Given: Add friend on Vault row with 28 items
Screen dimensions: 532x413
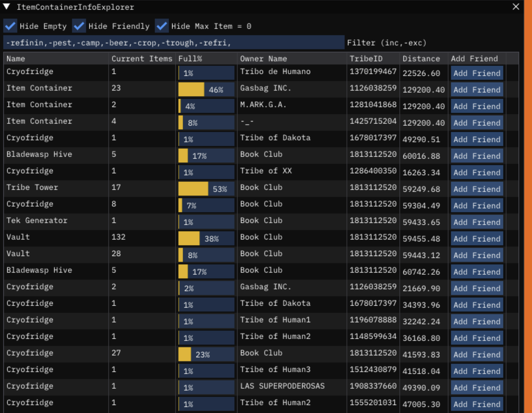Looking at the screenshot, I should (x=477, y=255).
